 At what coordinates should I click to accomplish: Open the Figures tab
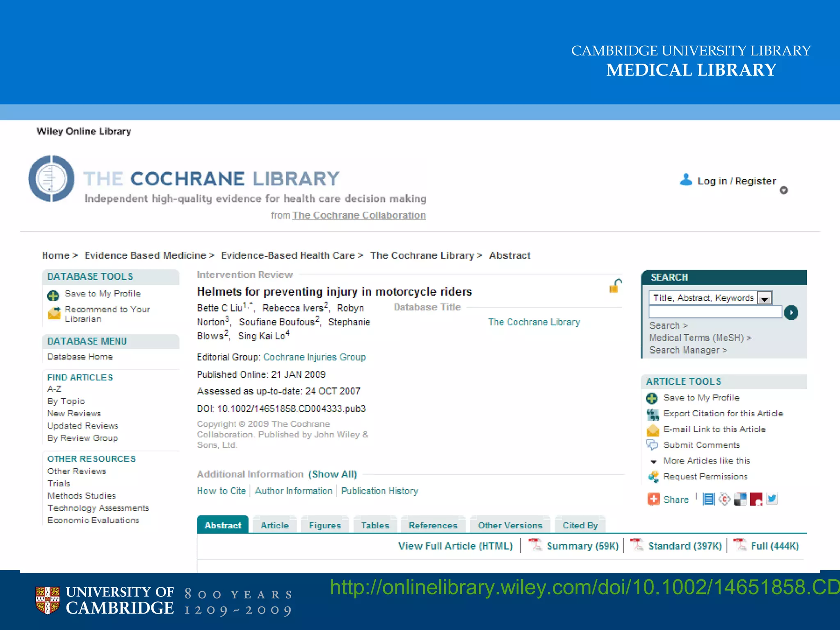pyautogui.click(x=325, y=525)
